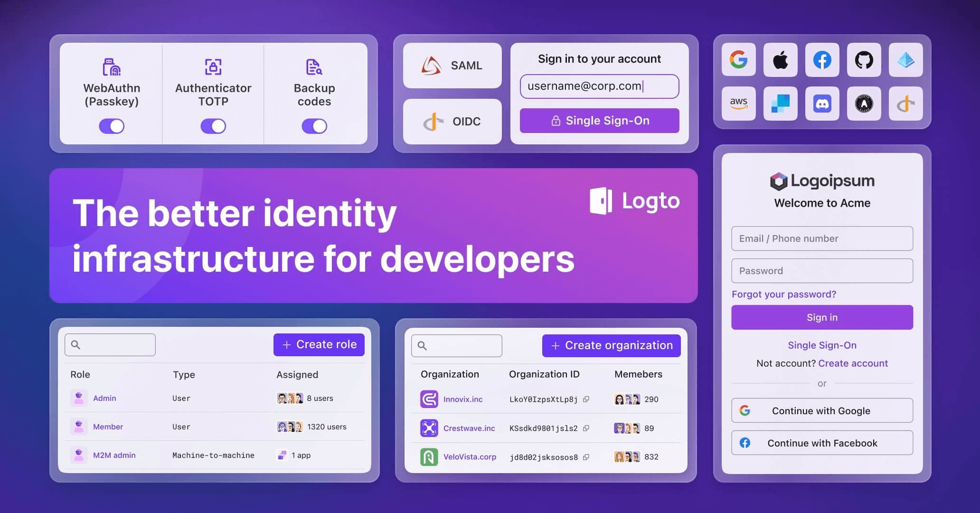This screenshot has width=980, height=513.
Task: Click the Backup codes document icon
Action: tap(314, 67)
